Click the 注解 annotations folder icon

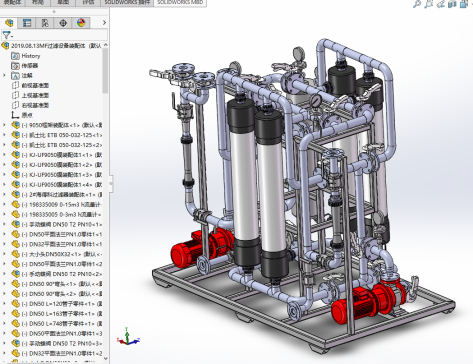[15, 76]
